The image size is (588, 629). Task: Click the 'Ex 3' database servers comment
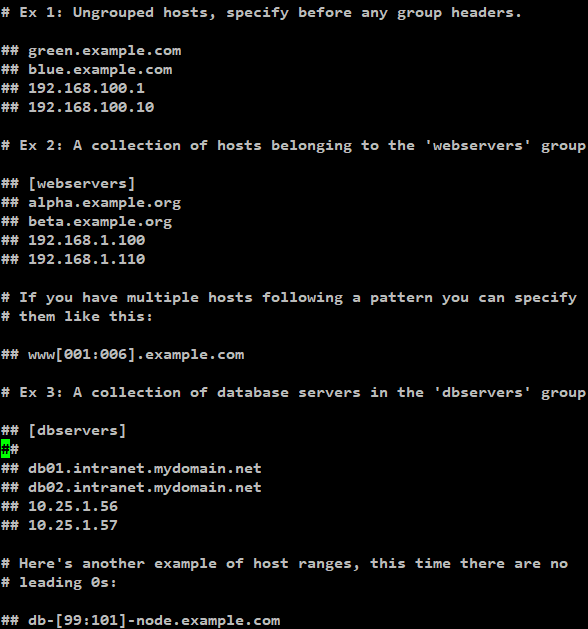293,392
